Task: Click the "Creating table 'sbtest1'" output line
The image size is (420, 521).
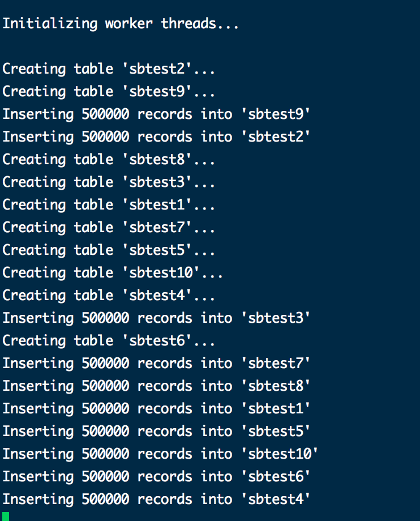Action: pyautogui.click(x=109, y=205)
